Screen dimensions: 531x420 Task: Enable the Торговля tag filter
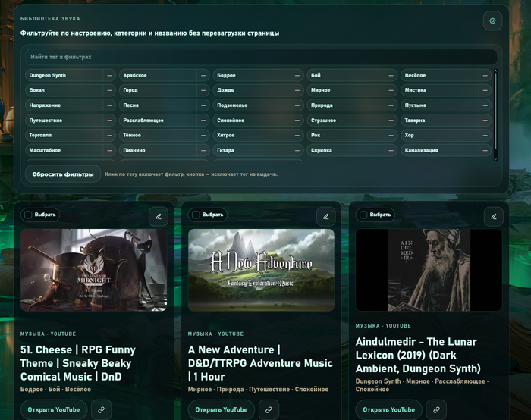tap(64, 135)
